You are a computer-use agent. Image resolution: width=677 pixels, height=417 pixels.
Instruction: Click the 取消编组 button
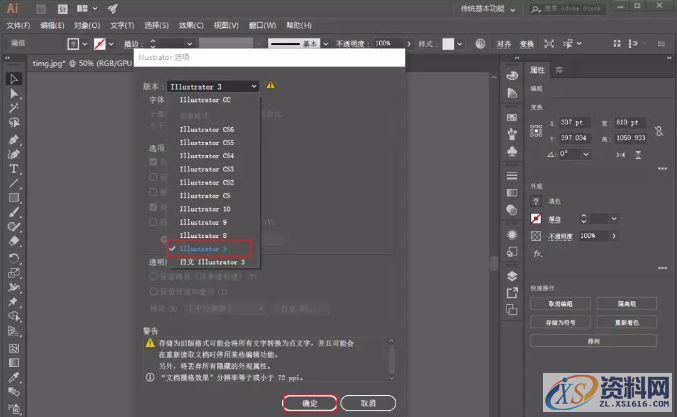click(x=560, y=304)
